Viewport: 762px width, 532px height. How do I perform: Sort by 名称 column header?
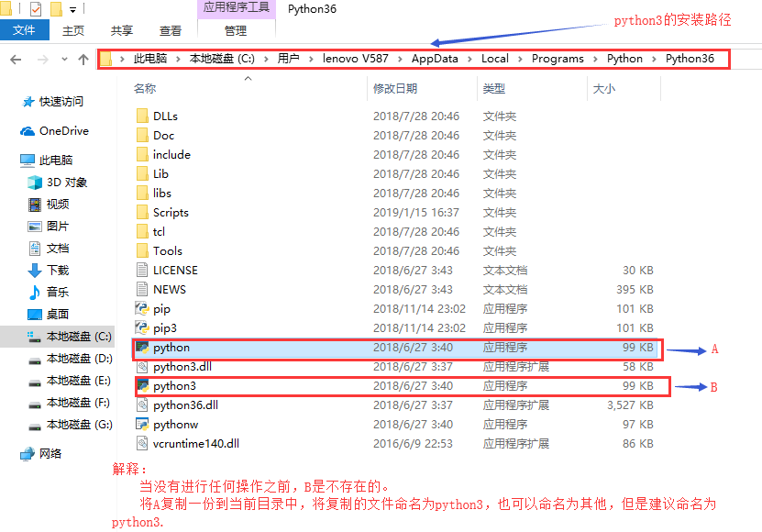[x=145, y=88]
